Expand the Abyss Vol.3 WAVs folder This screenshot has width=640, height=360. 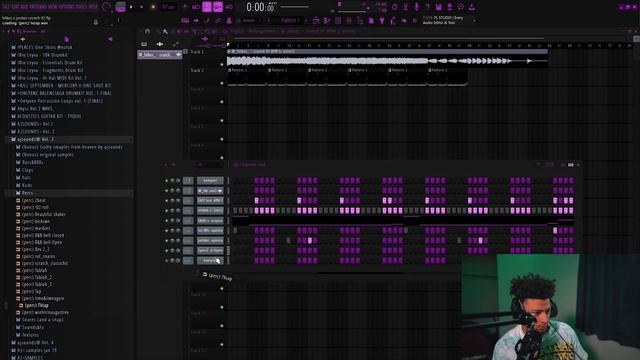(x=35, y=109)
